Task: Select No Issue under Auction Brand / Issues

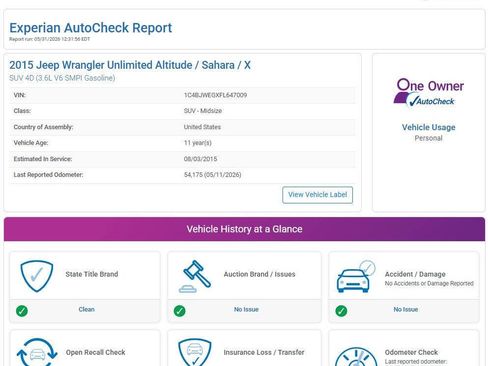Action: (246, 309)
